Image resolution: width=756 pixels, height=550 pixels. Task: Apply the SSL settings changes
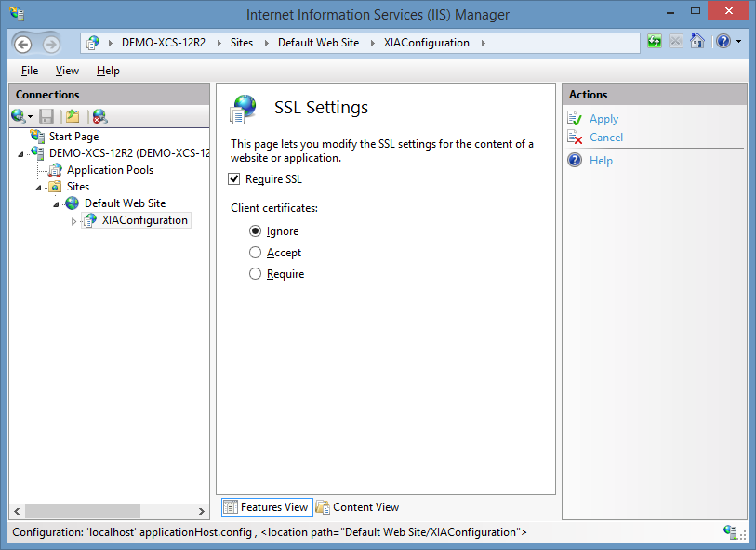(x=603, y=119)
